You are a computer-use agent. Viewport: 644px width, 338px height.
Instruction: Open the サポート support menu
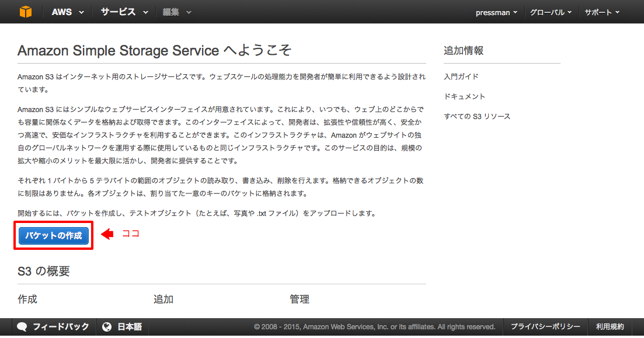click(600, 11)
